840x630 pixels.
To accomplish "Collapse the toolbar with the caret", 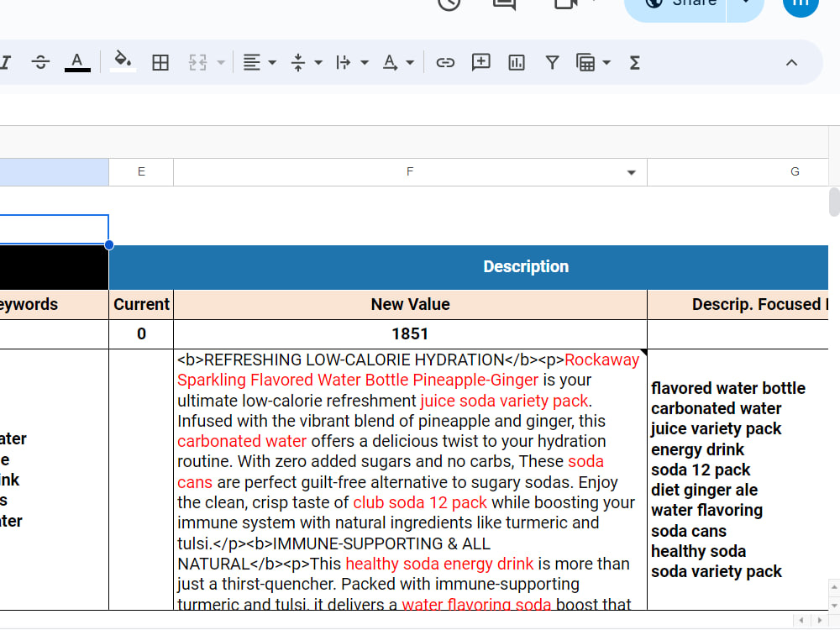I will click(x=791, y=63).
